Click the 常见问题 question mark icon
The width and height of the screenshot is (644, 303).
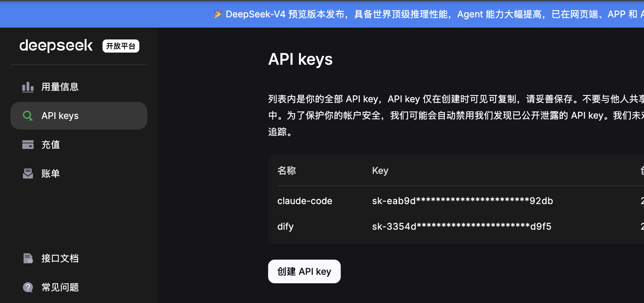[28, 287]
